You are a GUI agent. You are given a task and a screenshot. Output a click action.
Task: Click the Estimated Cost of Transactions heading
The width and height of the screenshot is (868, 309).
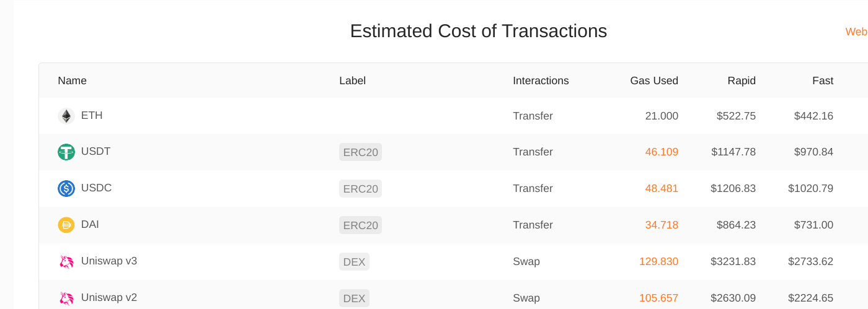[479, 31]
